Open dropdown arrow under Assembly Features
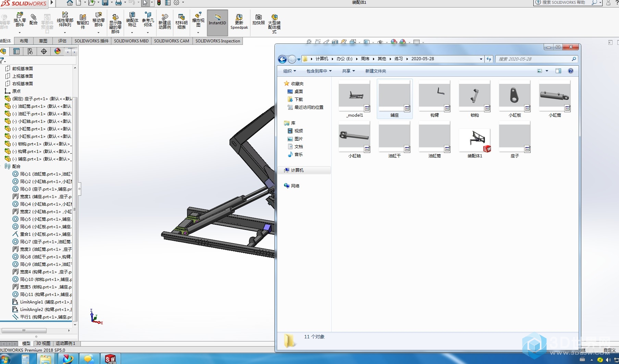Viewport: 619px width, 364px height. tap(132, 32)
